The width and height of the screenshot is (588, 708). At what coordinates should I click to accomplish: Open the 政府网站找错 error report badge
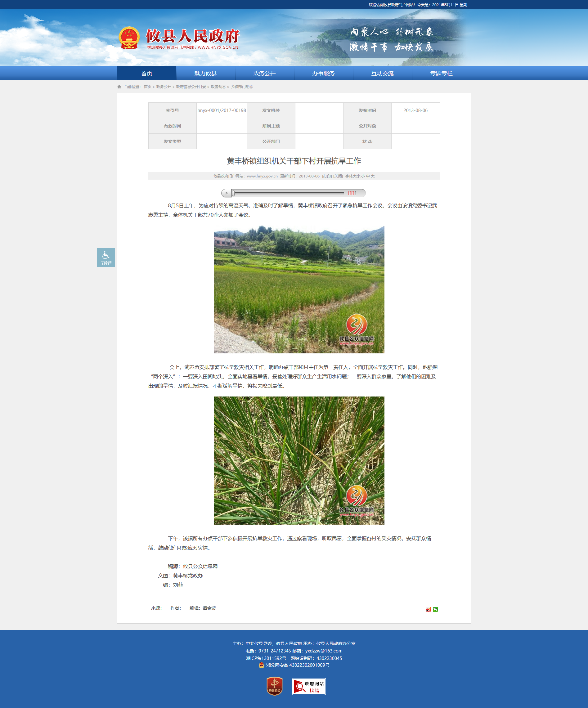click(308, 686)
